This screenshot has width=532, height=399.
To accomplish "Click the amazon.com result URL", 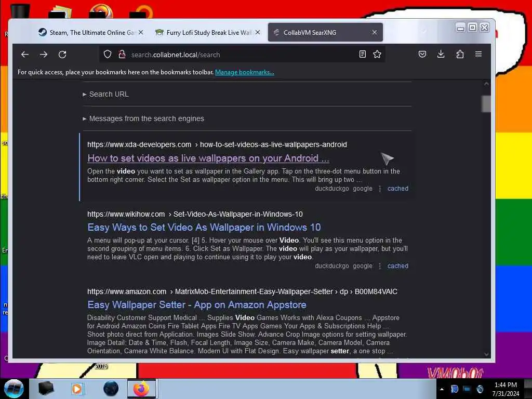I will (x=242, y=292).
